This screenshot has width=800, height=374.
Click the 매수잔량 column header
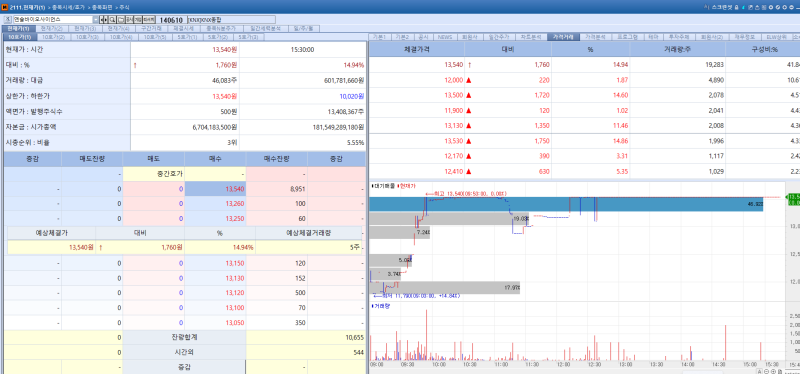click(277, 159)
